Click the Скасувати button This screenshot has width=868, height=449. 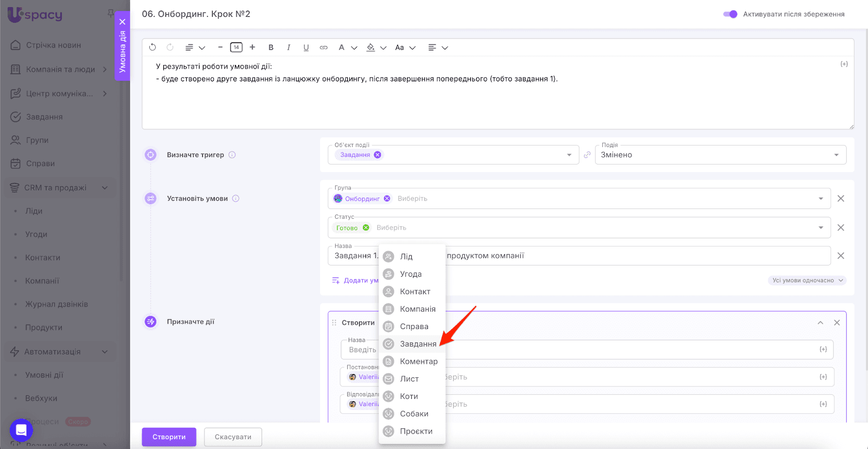pos(233,437)
